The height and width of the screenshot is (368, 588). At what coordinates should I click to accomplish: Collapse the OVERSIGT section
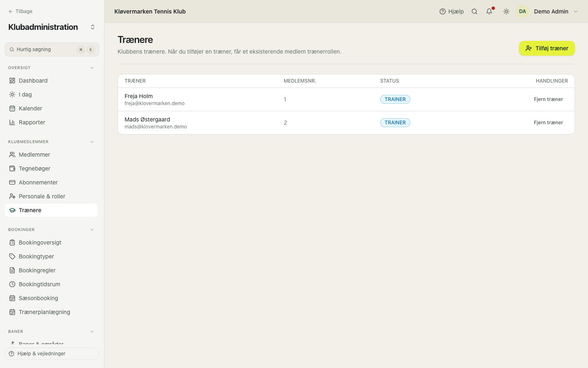tap(92, 68)
